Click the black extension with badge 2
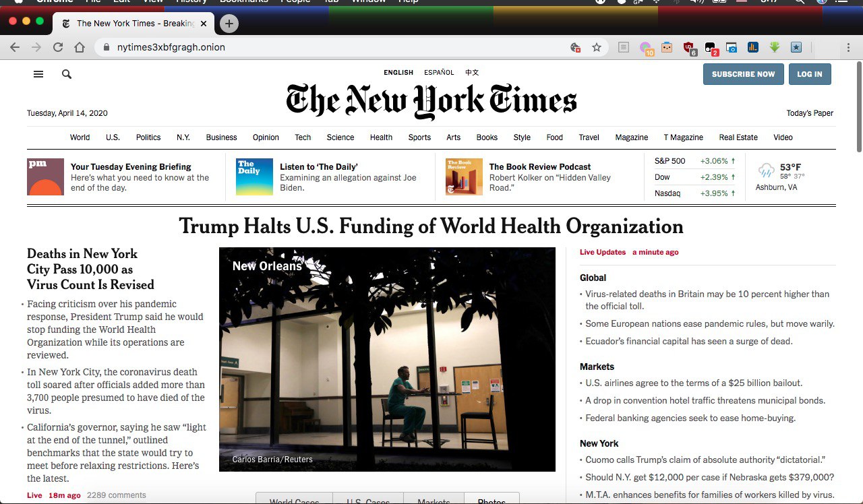 coord(711,48)
